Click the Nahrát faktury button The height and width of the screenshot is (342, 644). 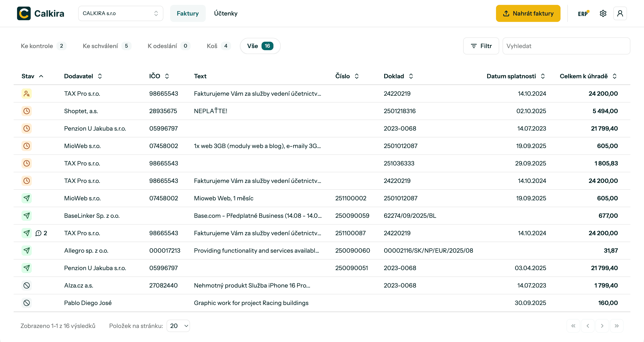[x=528, y=13]
